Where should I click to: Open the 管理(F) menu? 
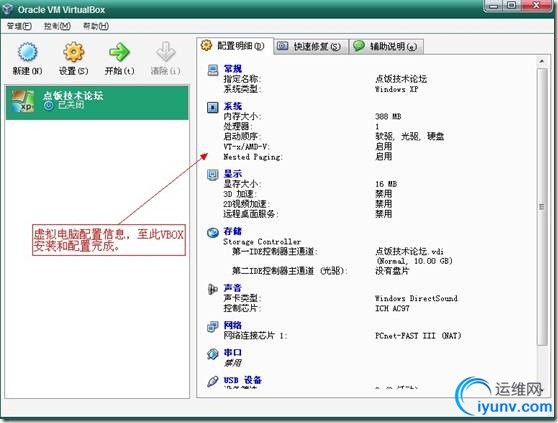coord(20,26)
